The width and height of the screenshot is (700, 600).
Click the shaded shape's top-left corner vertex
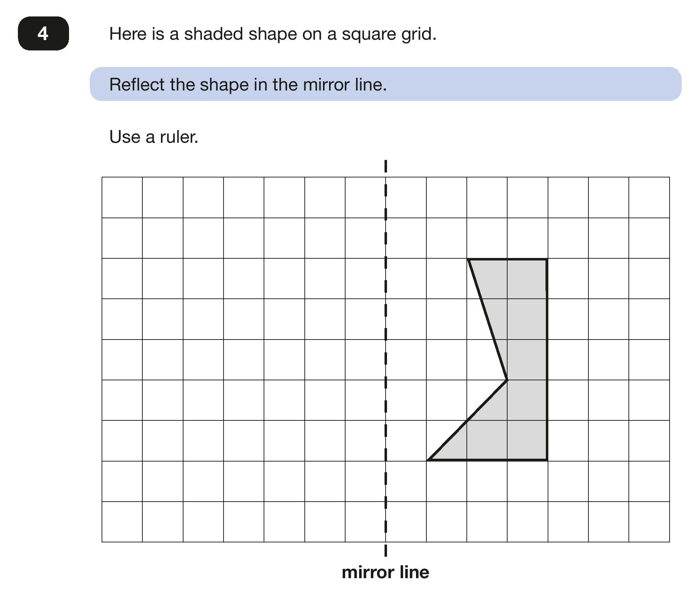coord(468,259)
